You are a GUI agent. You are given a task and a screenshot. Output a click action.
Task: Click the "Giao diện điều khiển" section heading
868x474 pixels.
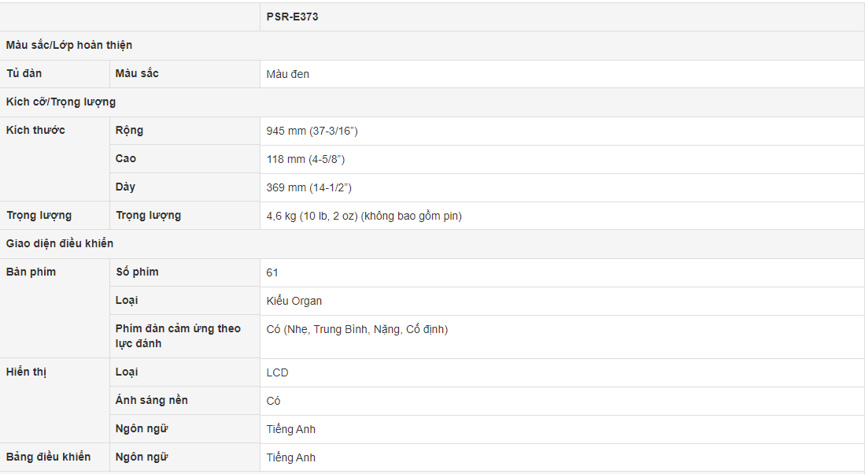click(60, 243)
